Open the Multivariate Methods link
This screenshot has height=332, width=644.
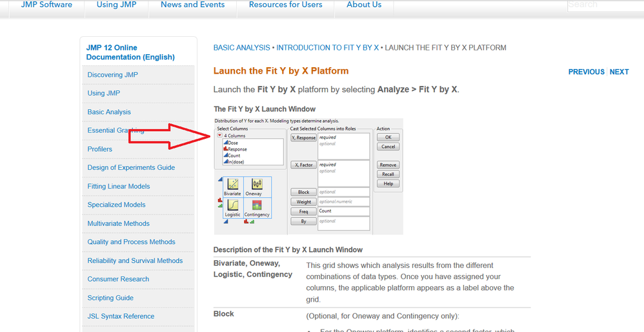118,223
